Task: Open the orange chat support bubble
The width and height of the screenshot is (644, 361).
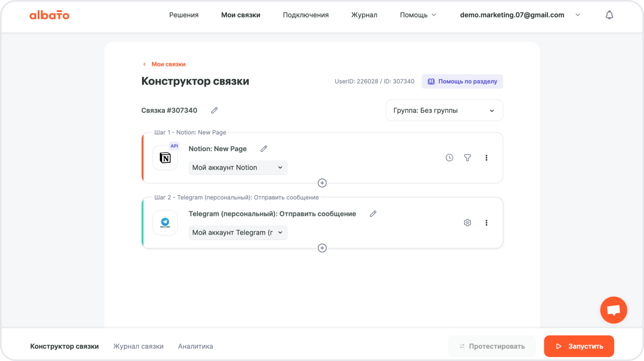Action: (613, 310)
